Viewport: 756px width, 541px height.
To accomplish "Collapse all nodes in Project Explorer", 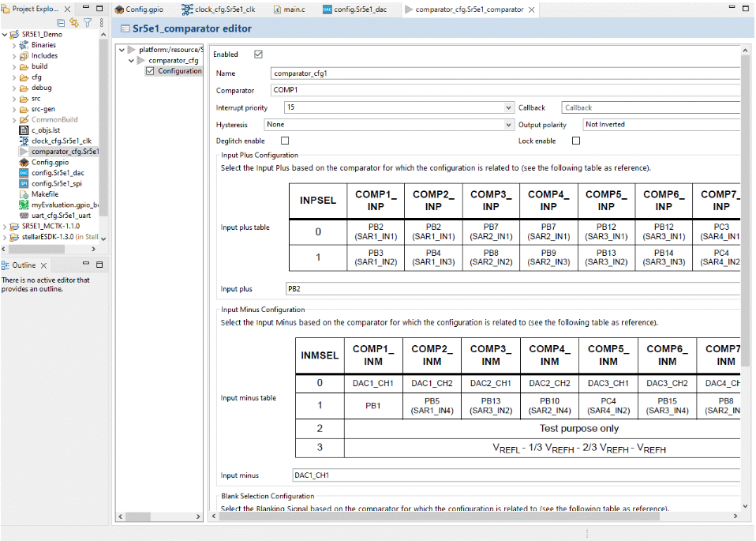I will pyautogui.click(x=59, y=23).
